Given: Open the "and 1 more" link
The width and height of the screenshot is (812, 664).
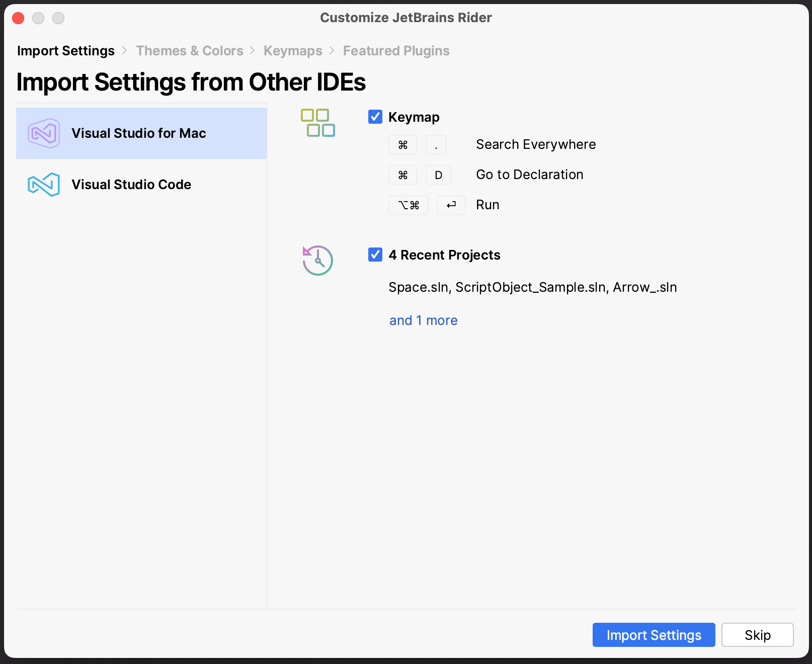Looking at the screenshot, I should tap(424, 320).
